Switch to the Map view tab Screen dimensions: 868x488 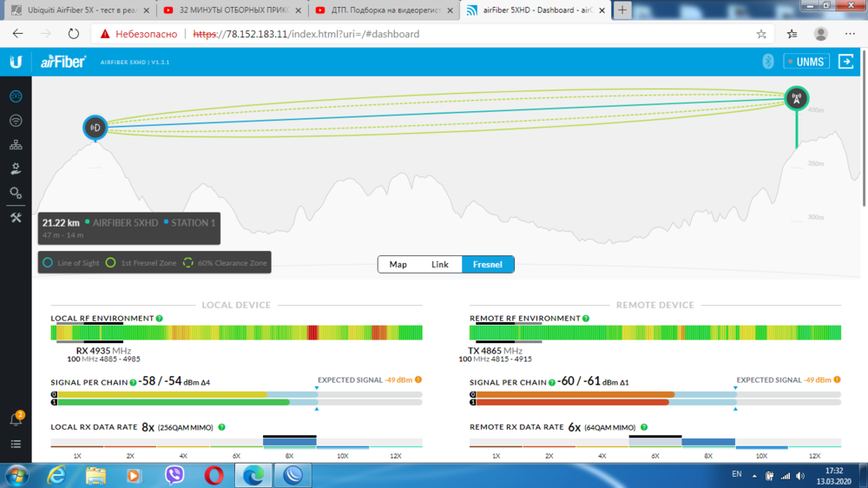point(398,264)
